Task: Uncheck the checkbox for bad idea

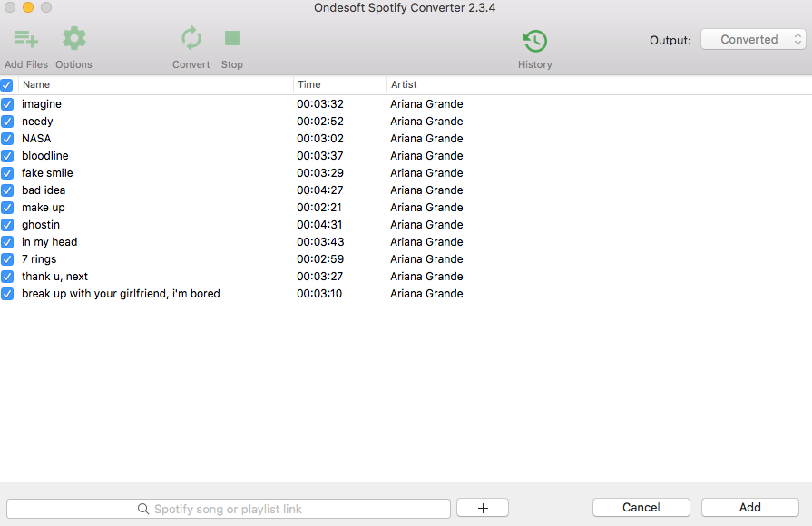Action: pyautogui.click(x=7, y=190)
